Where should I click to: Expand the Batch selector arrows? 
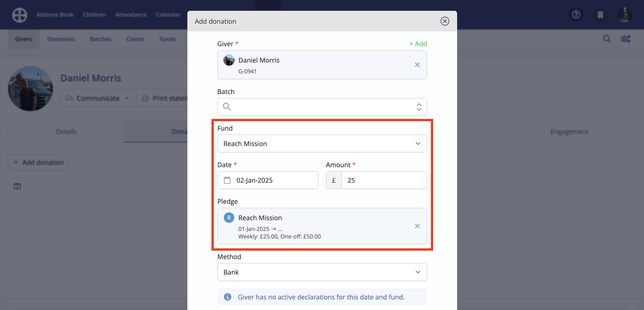pyautogui.click(x=419, y=107)
